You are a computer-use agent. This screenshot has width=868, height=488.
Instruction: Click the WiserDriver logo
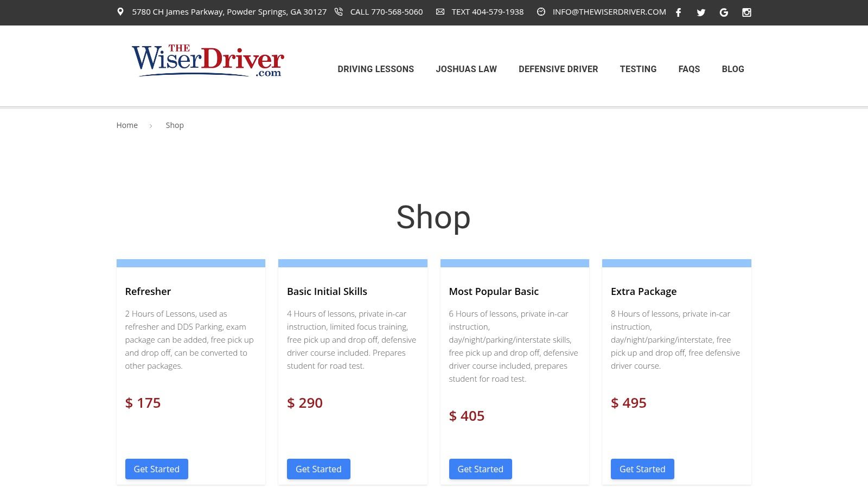click(x=208, y=61)
